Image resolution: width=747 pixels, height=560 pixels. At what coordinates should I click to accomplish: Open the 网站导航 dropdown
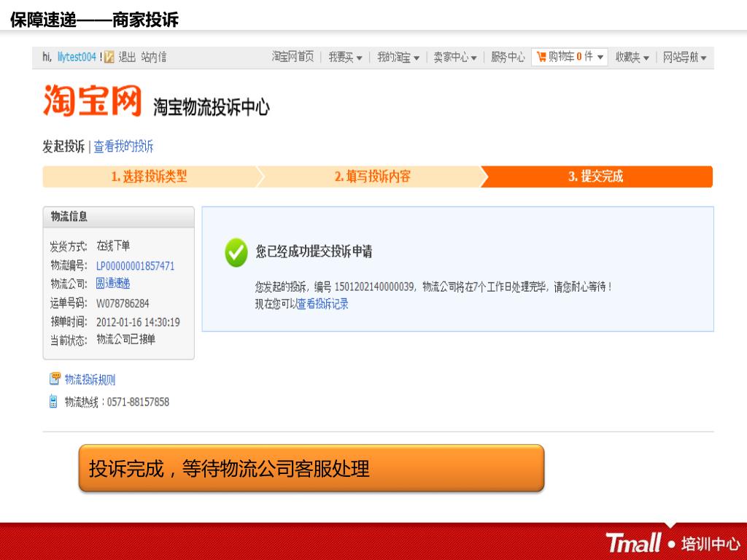coord(684,57)
